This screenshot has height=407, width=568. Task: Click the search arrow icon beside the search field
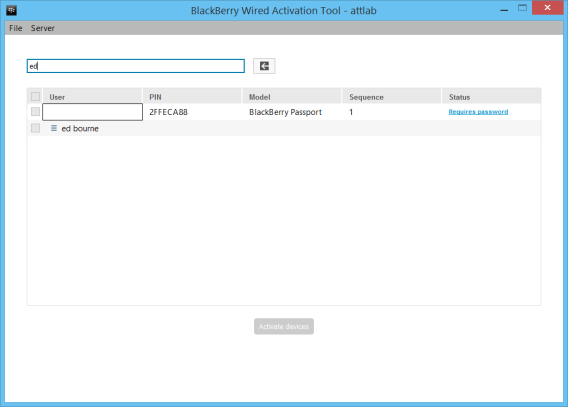point(264,66)
